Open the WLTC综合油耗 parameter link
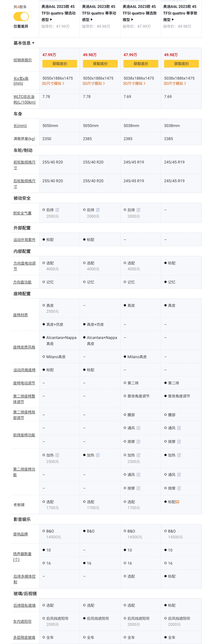This screenshot has width=202, height=644. click(24, 100)
